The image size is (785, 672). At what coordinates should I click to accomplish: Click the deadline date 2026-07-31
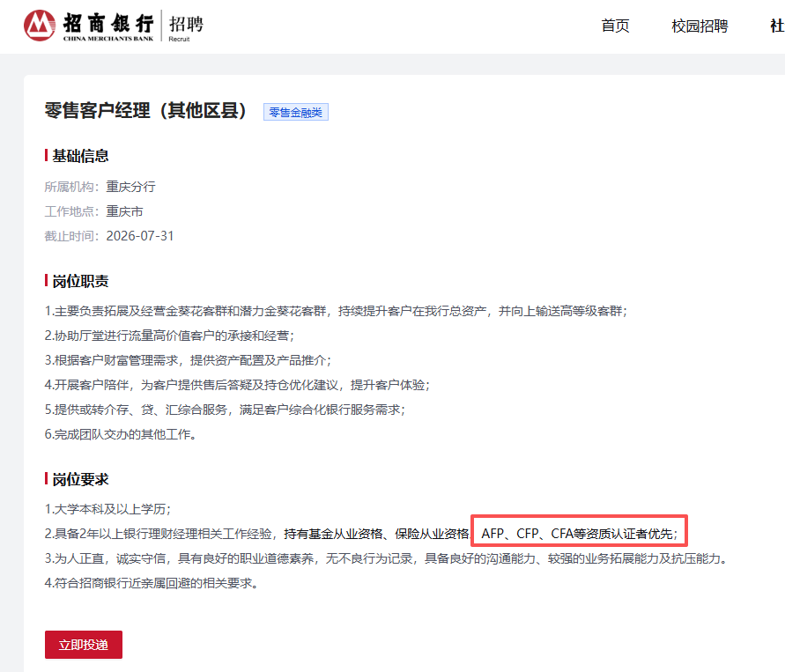click(140, 236)
